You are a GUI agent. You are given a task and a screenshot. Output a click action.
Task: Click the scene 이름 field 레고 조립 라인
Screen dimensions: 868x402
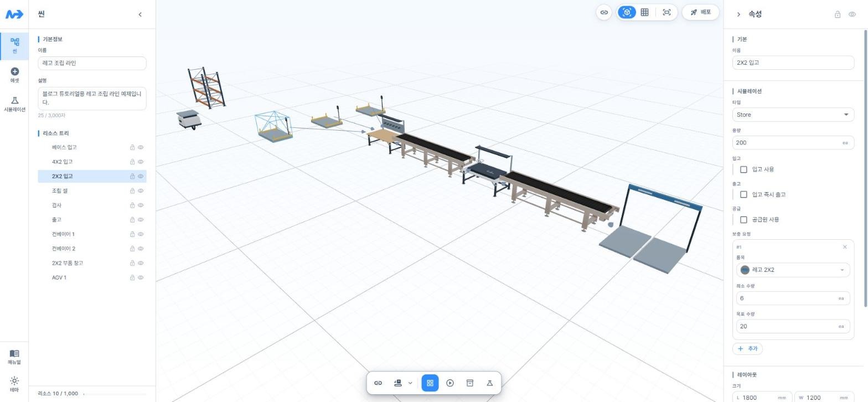click(x=92, y=63)
